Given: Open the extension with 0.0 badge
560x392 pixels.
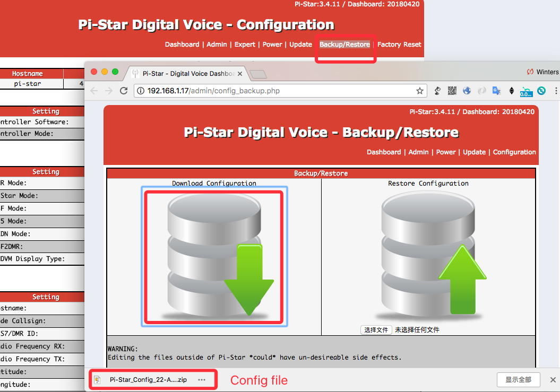Looking at the screenshot, I should [526, 92].
